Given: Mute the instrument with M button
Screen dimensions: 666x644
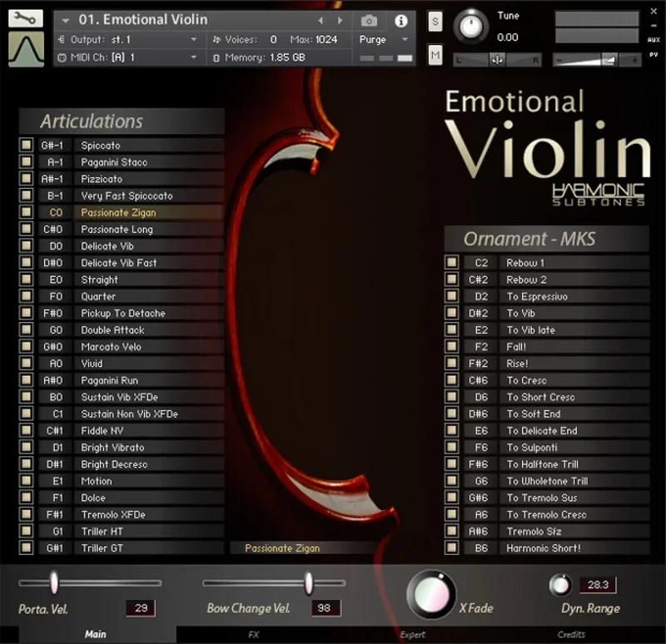Looking at the screenshot, I should 435,55.
